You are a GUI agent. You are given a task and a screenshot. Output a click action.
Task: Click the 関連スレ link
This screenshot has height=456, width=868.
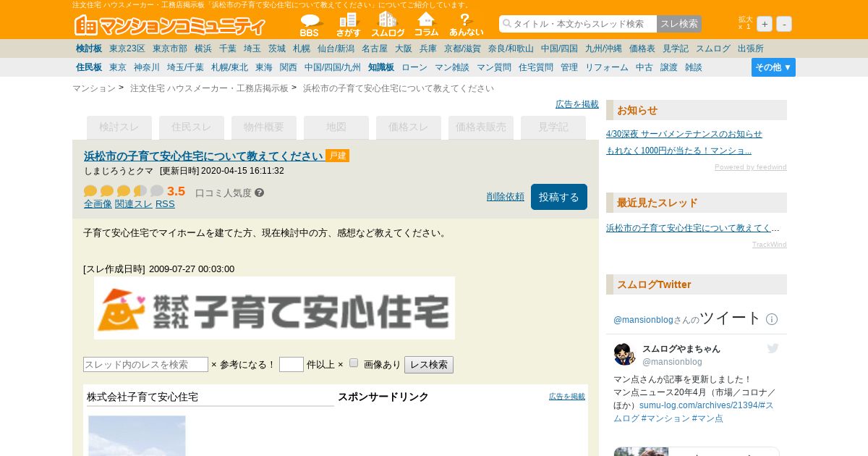tap(134, 204)
